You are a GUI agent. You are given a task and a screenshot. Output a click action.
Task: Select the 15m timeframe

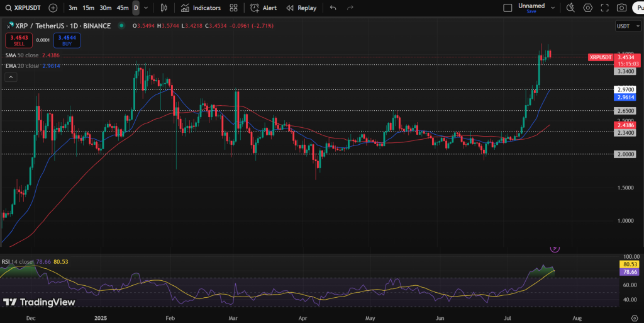click(x=88, y=8)
